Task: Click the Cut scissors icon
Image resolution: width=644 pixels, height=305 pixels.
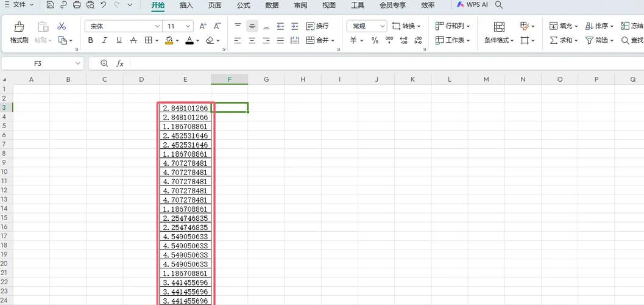Action: [x=62, y=26]
